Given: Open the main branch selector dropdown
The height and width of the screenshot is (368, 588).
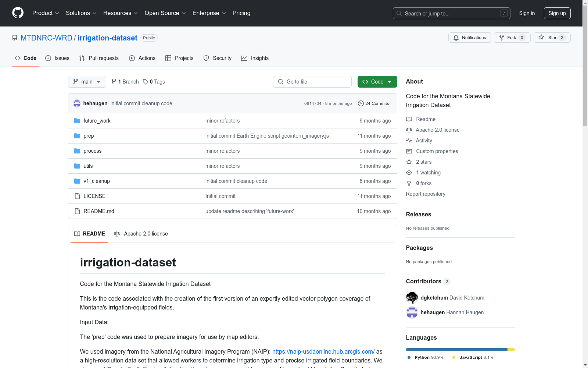Looking at the screenshot, I should coord(87,82).
